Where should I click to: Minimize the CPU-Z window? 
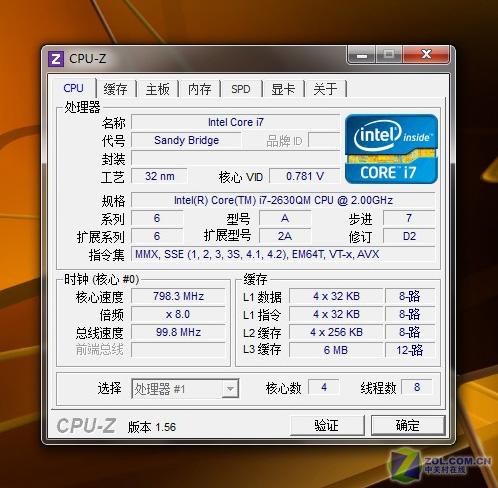(x=362, y=54)
